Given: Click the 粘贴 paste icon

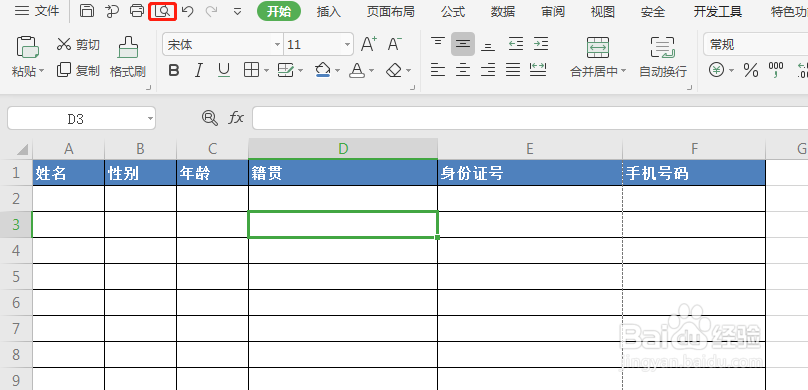Looking at the screenshot, I should point(28,47).
